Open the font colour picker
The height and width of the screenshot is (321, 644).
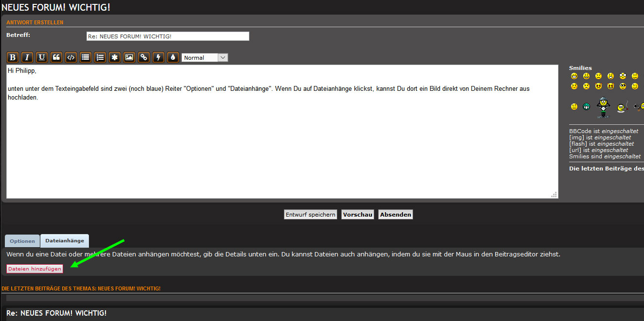[x=173, y=57]
